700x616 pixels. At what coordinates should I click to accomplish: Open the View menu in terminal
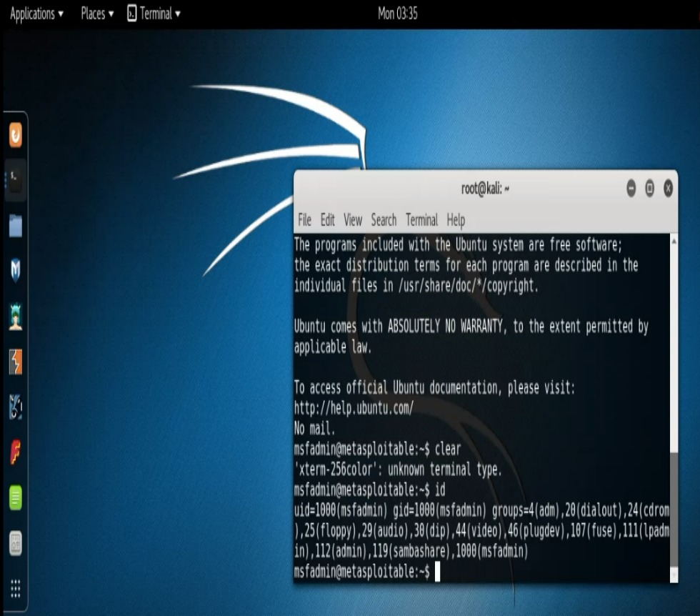point(353,220)
